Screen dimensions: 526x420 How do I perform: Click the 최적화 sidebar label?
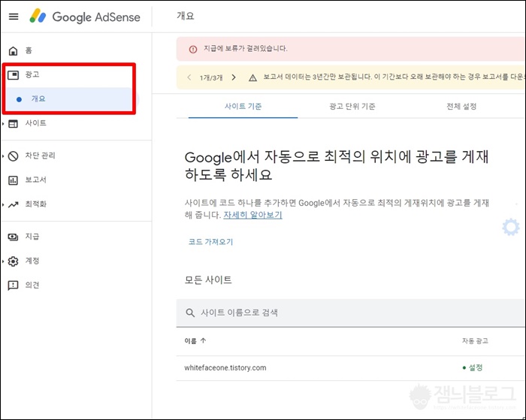click(36, 204)
